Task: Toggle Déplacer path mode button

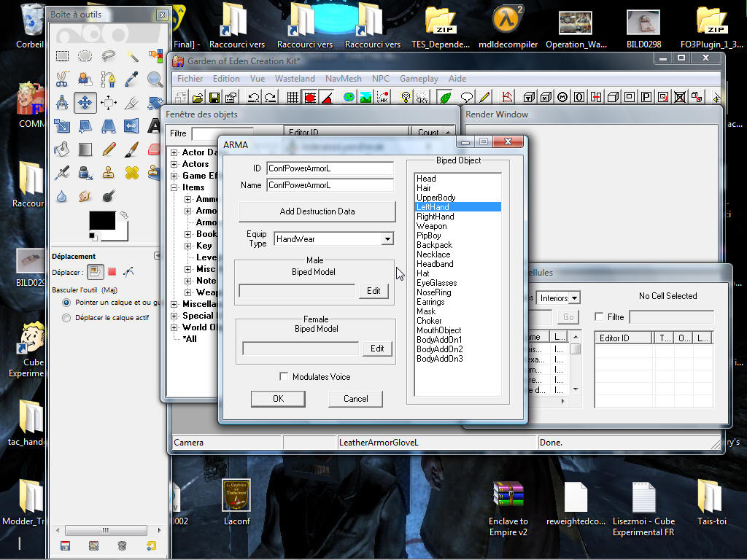Action: coord(128,273)
